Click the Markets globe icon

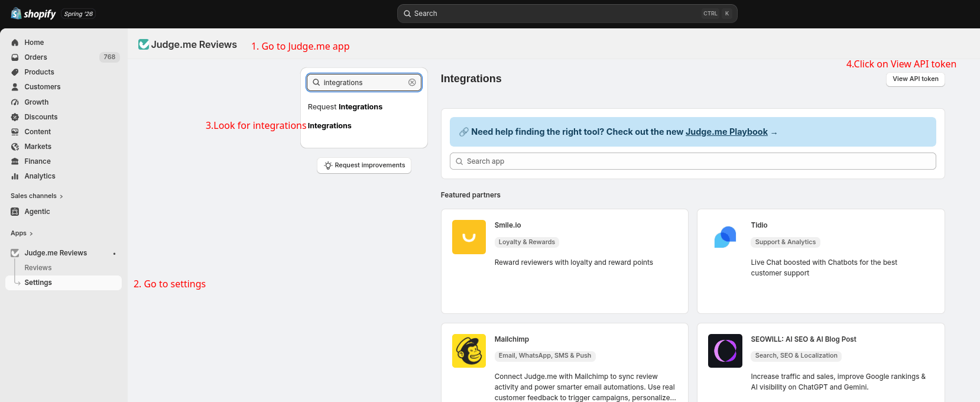coord(15,147)
